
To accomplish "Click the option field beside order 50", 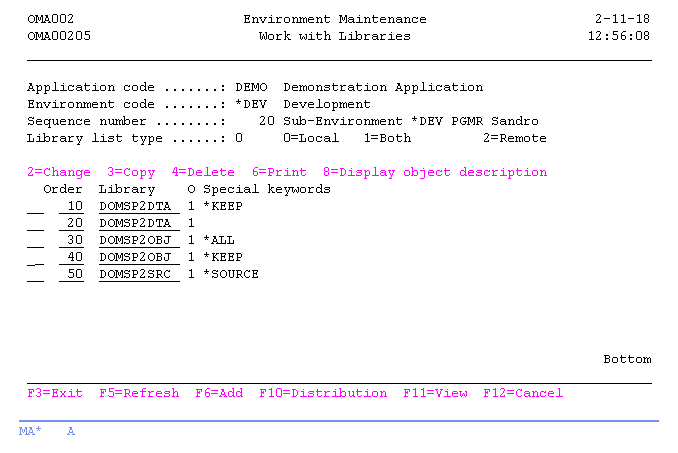I will pyautogui.click(x=35, y=275).
